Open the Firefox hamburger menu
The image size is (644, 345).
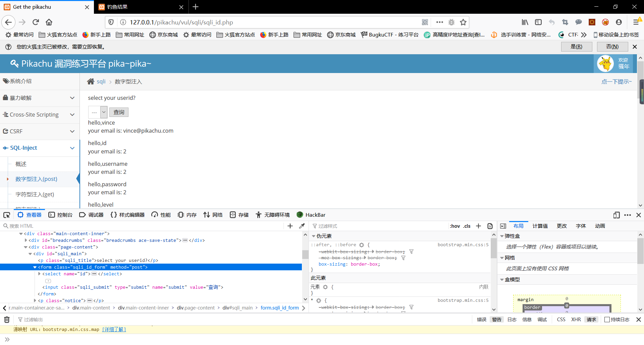pos(636,22)
